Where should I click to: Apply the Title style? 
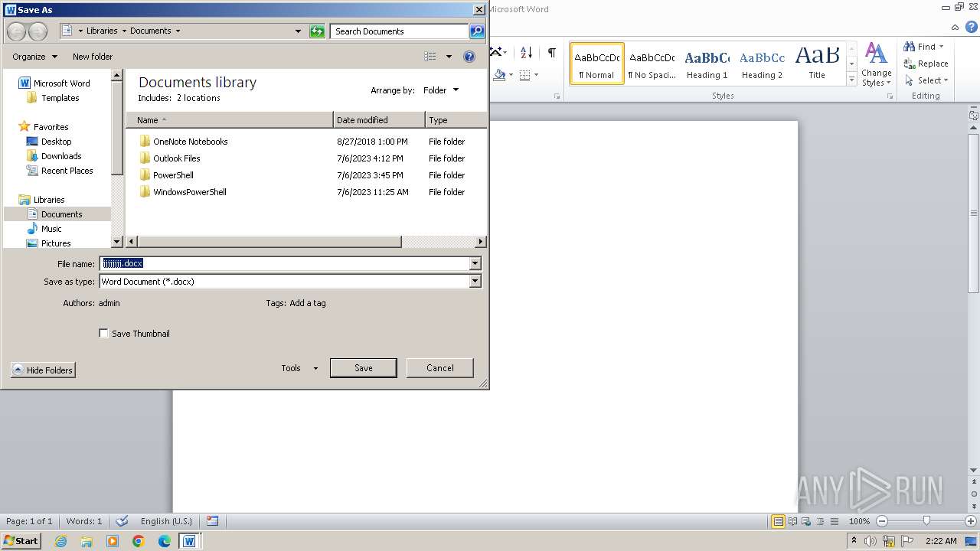(817, 64)
